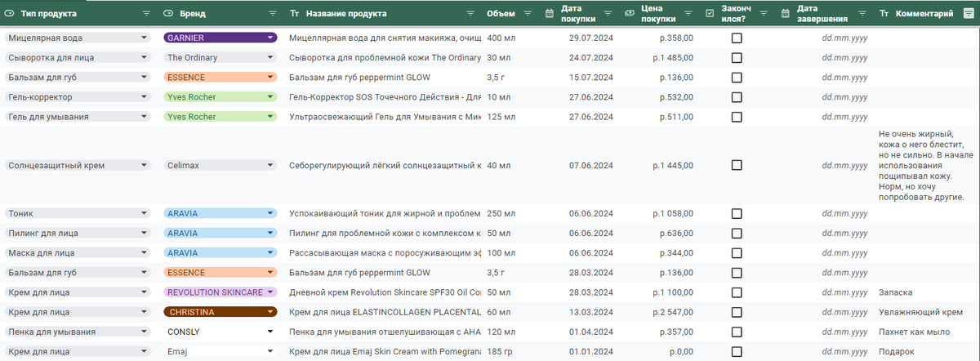Viewport: 980px width, 361px height.
Task: Tick checkbox in Гель-корректор row
Action: tap(737, 96)
